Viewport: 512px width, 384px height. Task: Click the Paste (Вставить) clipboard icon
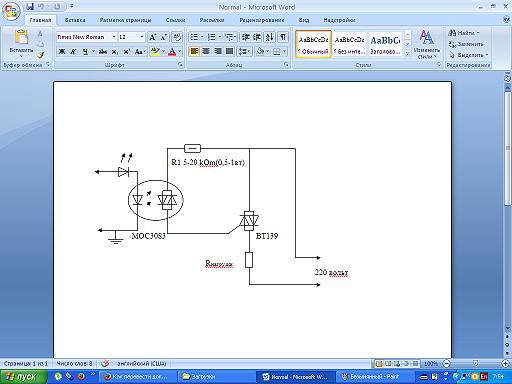click(x=21, y=37)
